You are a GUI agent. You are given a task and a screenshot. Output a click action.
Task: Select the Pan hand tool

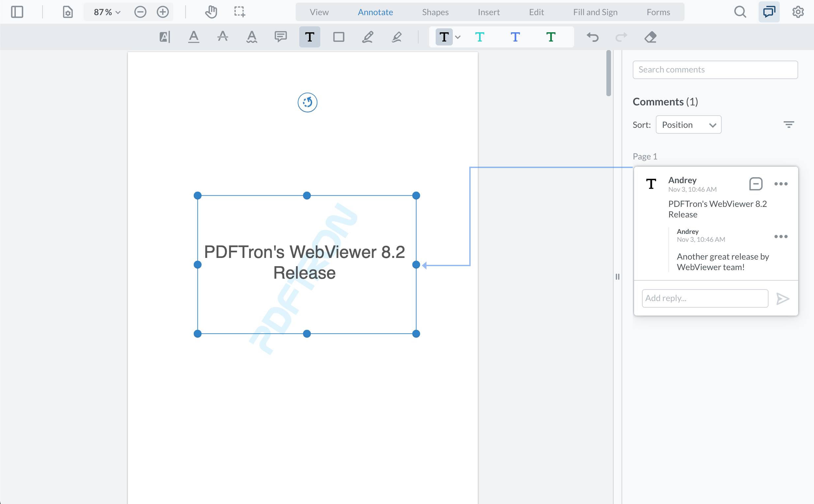(x=211, y=12)
